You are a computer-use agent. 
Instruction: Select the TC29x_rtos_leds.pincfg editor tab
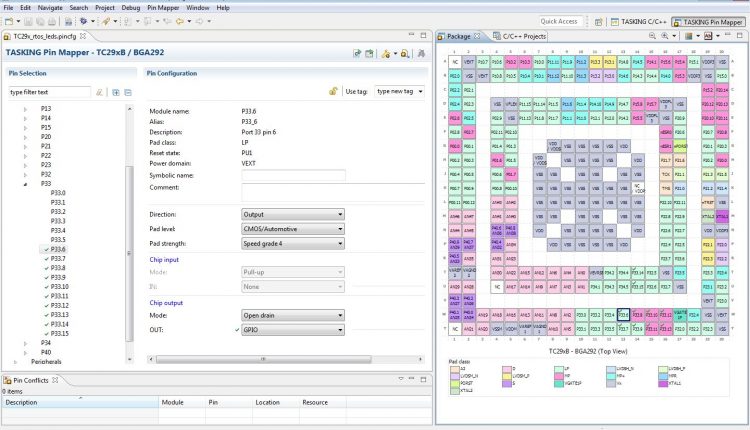(44, 36)
